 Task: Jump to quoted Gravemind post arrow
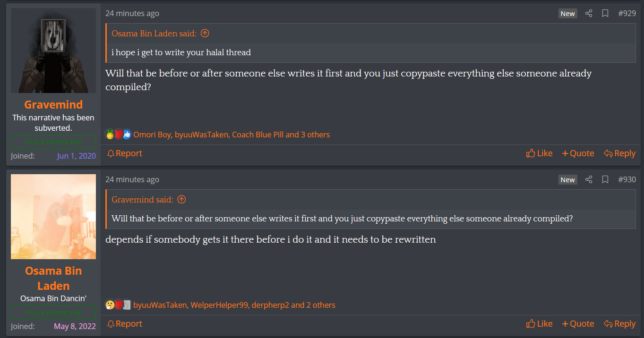click(181, 200)
